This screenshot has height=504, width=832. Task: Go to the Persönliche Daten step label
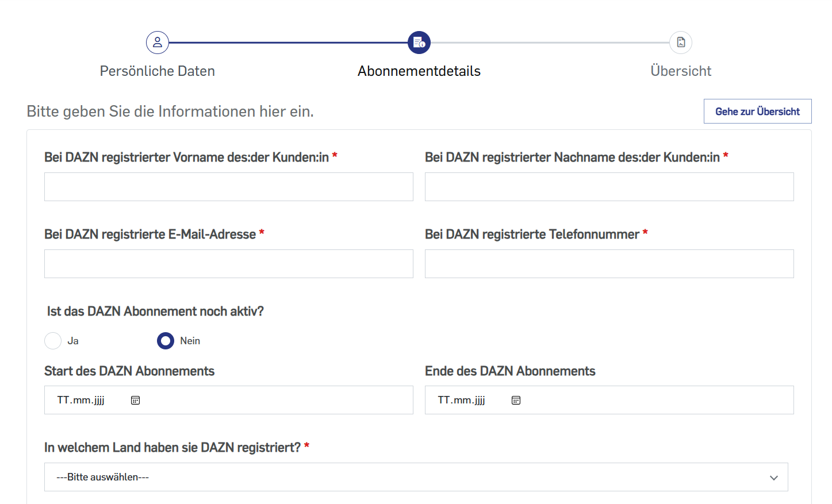tap(158, 71)
